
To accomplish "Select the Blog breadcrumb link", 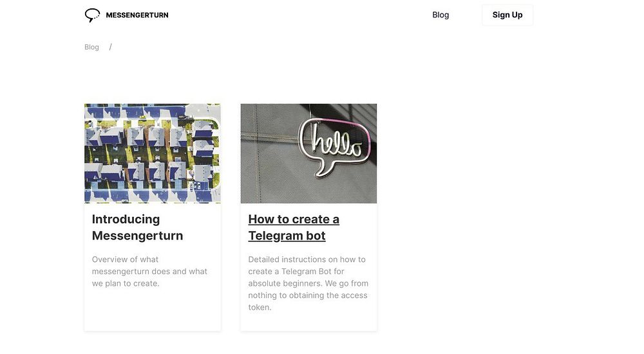I will [x=91, y=47].
